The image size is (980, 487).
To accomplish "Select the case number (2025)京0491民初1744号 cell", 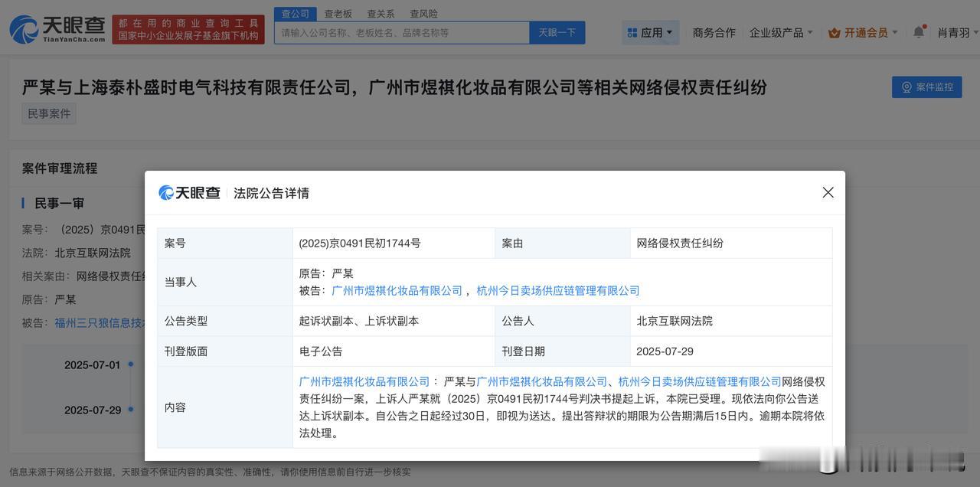I will point(394,243).
